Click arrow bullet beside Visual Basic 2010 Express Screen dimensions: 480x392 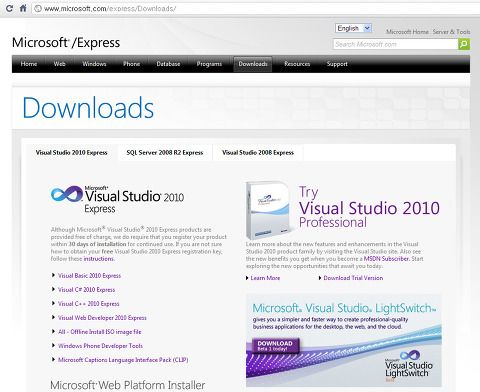pos(53,275)
